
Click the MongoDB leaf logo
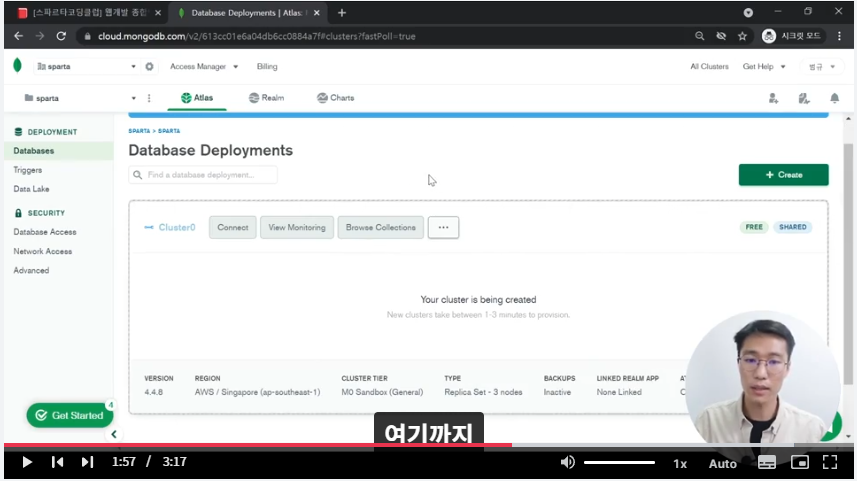[17, 66]
